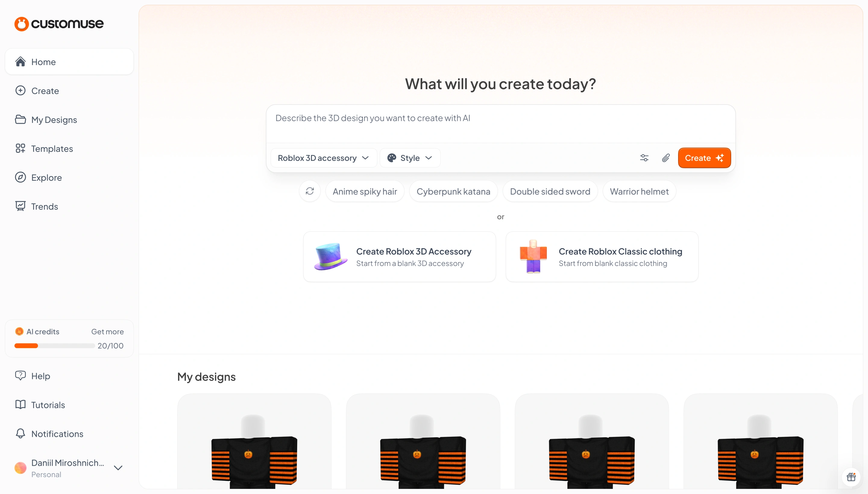Open the generation settings sliders icon
The height and width of the screenshot is (494, 868).
pos(644,158)
